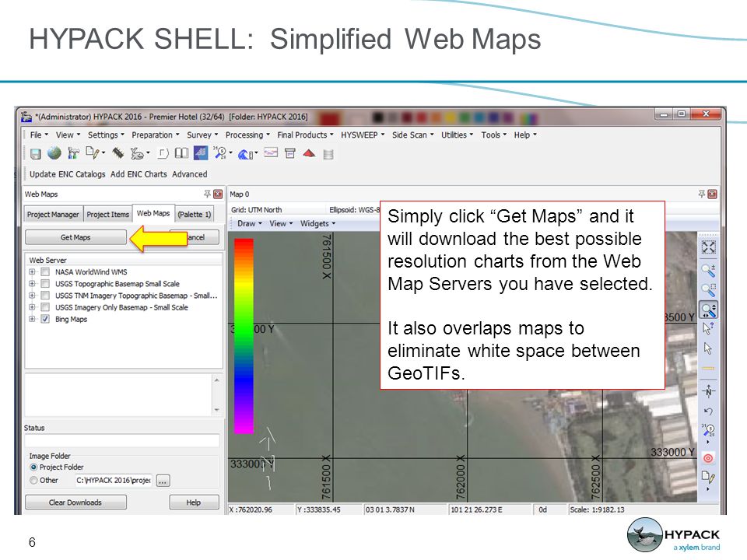The width and height of the screenshot is (747, 560).
Task: Click the boat survey toolbar icon
Action: pos(137,153)
